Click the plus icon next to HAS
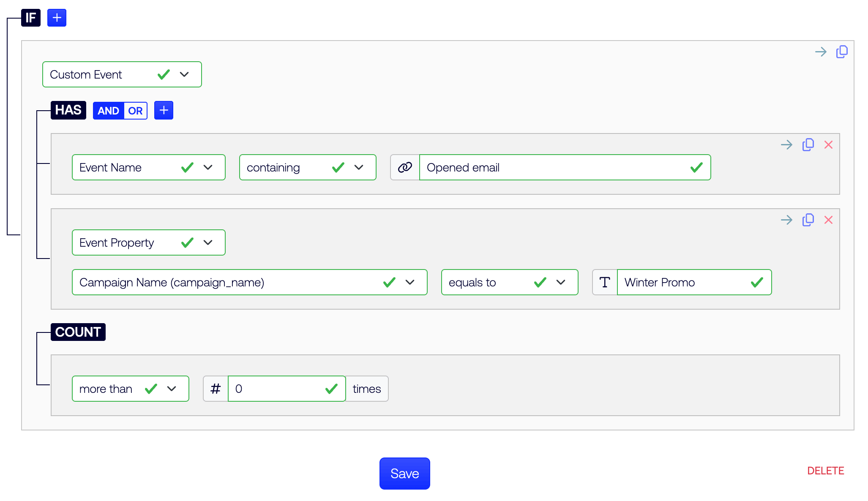The height and width of the screenshot is (501, 868). pyautogui.click(x=164, y=110)
